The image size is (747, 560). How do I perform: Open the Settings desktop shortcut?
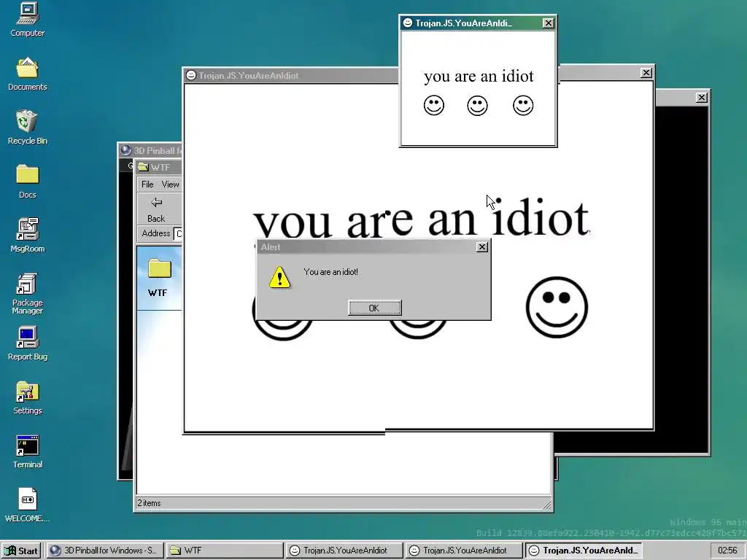click(27, 397)
